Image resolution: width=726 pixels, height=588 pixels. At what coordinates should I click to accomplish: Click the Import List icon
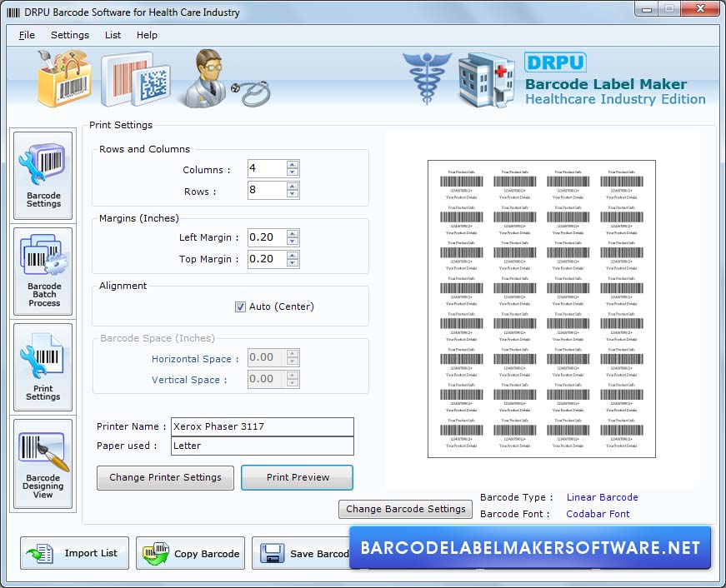(39, 553)
